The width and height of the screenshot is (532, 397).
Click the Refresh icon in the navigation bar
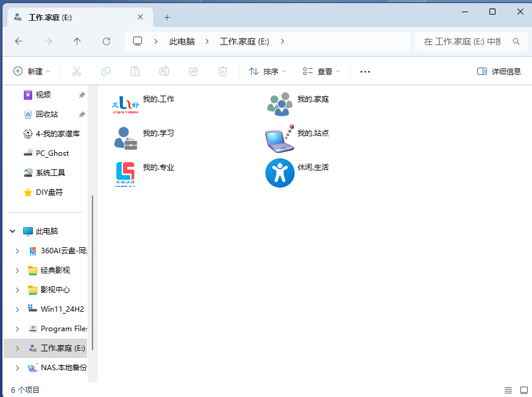point(106,41)
